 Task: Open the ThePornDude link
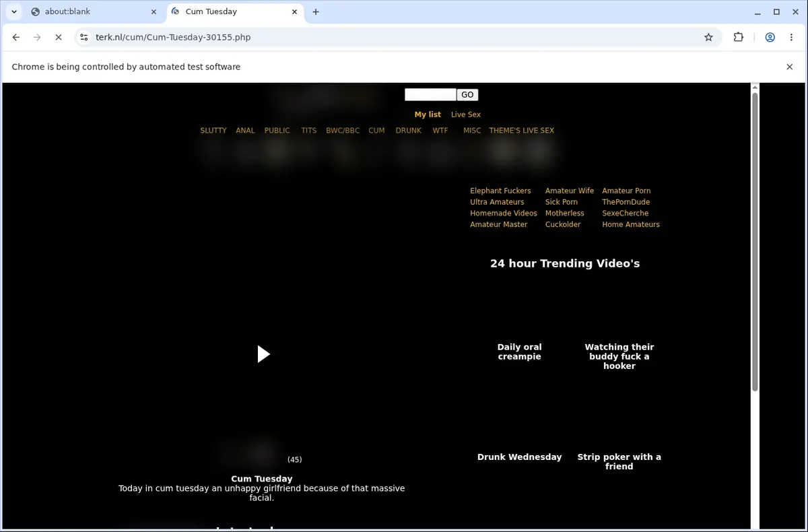626,202
